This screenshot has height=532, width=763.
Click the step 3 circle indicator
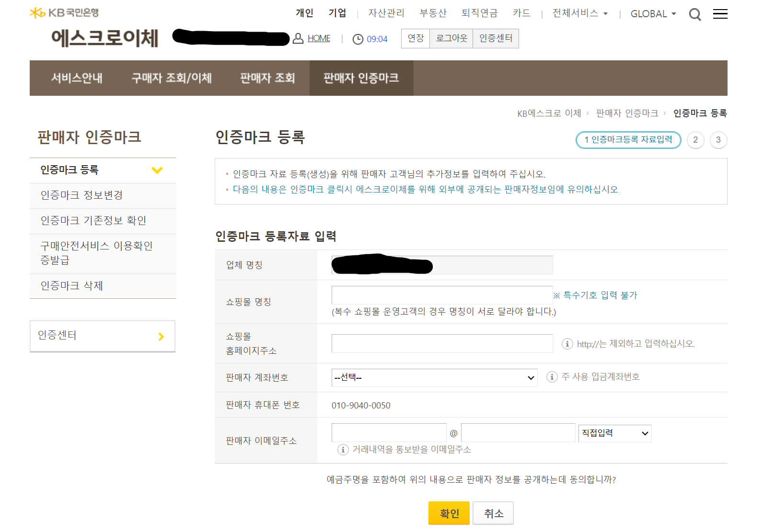tap(718, 140)
